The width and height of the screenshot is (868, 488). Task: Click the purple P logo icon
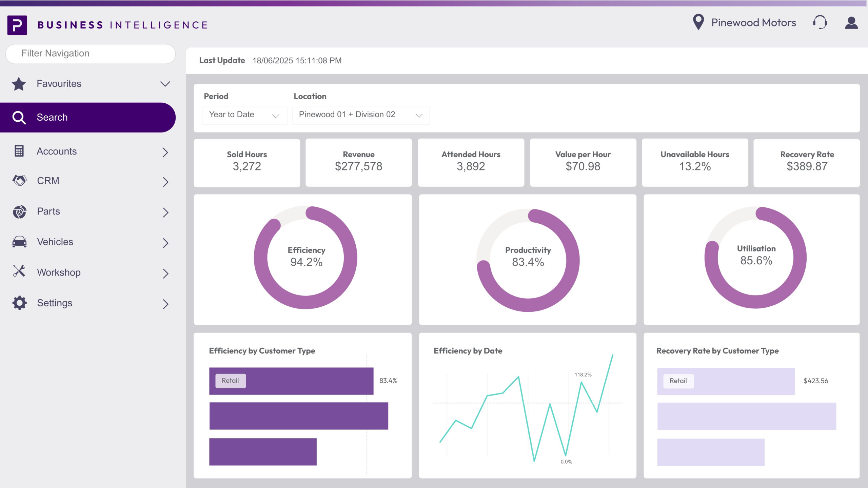17,25
